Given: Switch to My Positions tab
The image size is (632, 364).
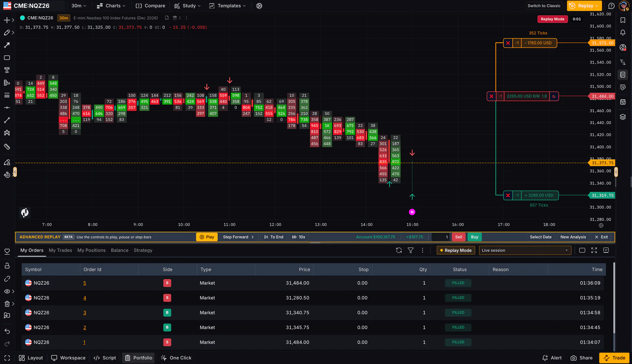Looking at the screenshot, I should (x=92, y=250).
